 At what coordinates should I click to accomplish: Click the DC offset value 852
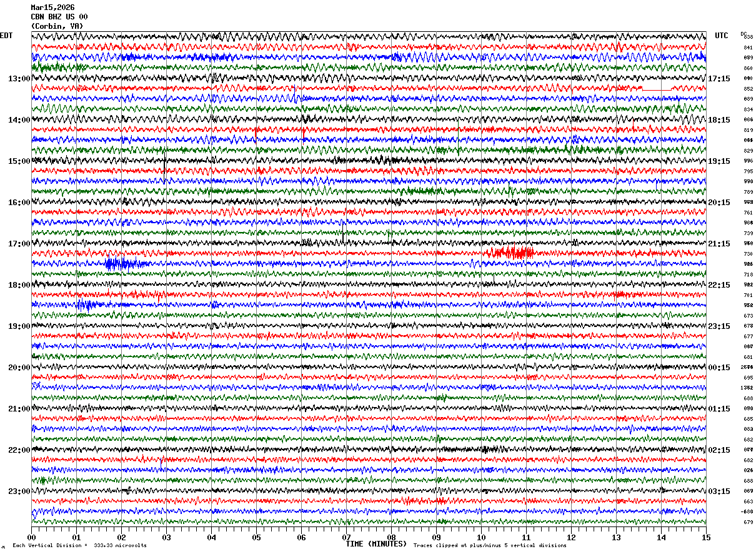[748, 89]
